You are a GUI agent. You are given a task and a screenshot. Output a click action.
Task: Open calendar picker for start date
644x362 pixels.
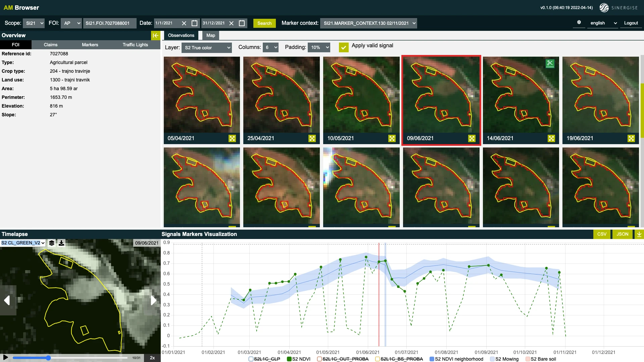pyautogui.click(x=194, y=23)
